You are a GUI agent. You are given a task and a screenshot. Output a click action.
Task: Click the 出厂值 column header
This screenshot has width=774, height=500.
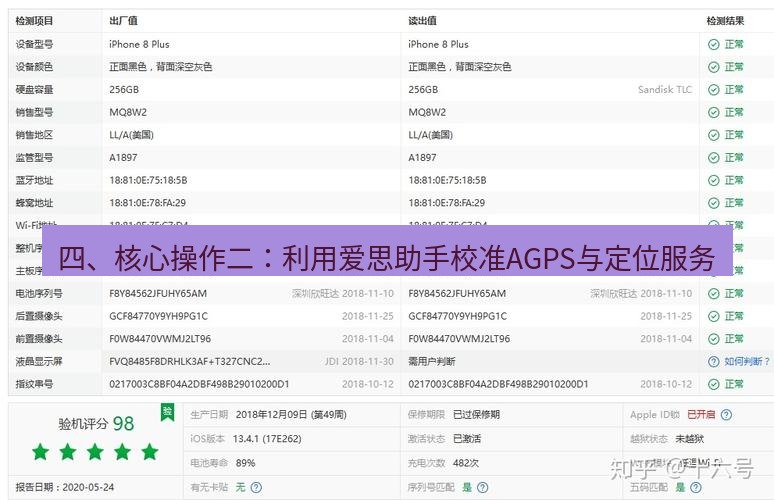pyautogui.click(x=123, y=21)
